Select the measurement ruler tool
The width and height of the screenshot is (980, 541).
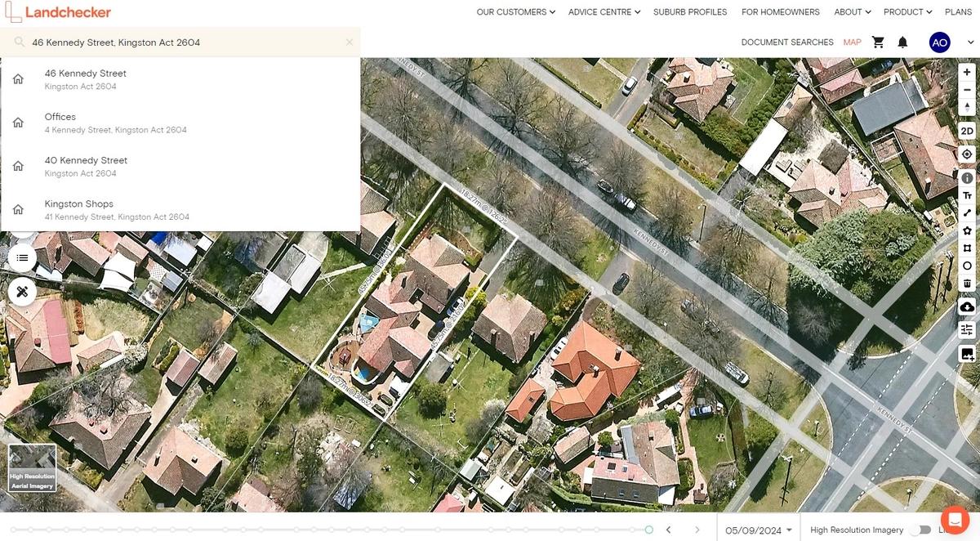[x=22, y=291]
